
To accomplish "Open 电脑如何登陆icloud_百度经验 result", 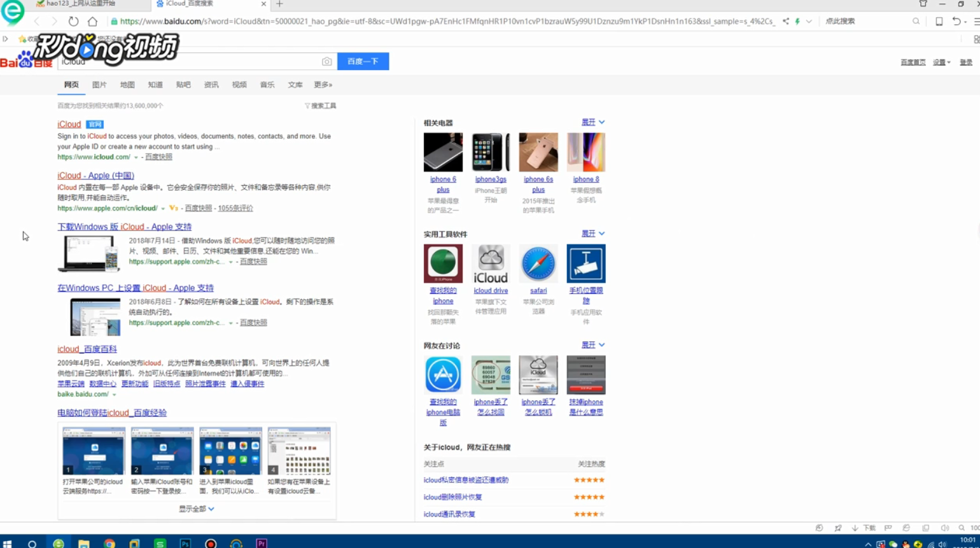I will click(112, 412).
